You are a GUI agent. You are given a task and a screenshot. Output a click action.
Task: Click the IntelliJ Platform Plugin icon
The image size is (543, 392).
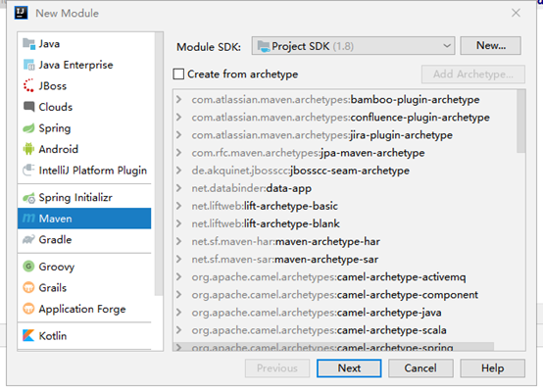point(28,171)
